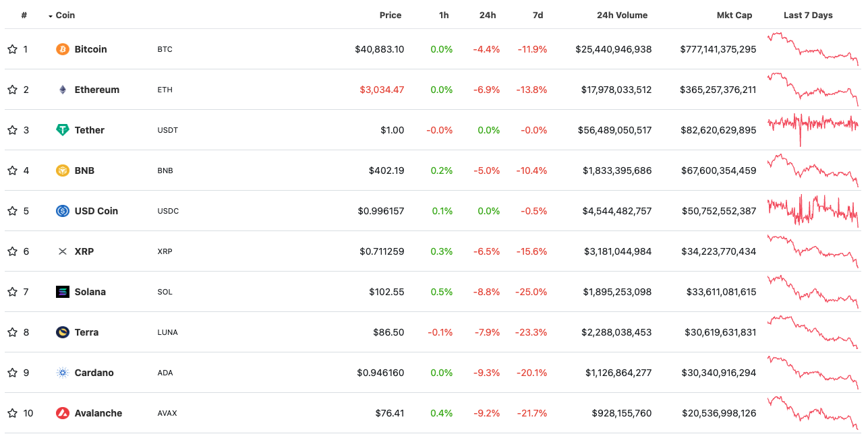This screenshot has height=434, width=868.
Task: Open the Tether coin link
Action: tap(90, 130)
